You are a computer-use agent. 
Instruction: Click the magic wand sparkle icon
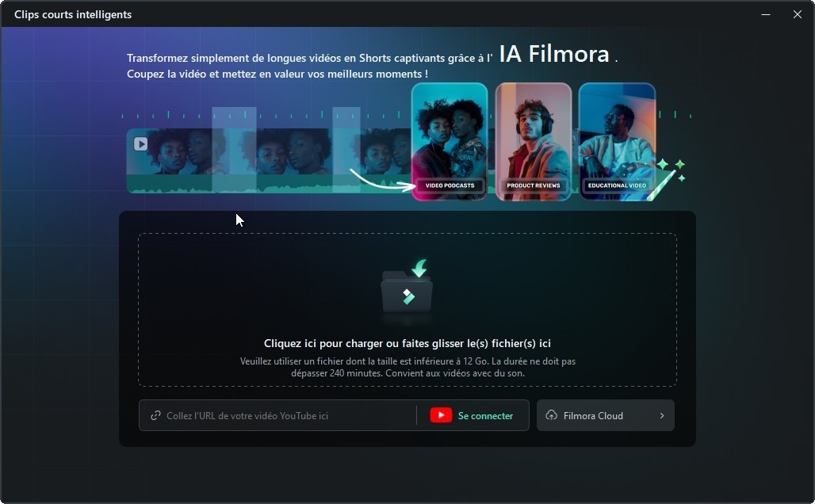668,180
